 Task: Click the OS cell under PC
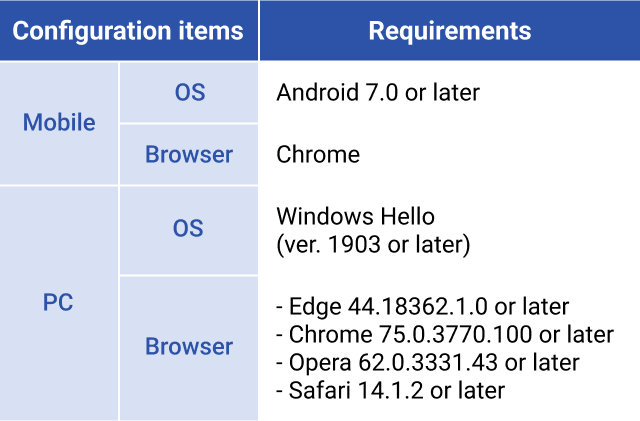pos(189,230)
